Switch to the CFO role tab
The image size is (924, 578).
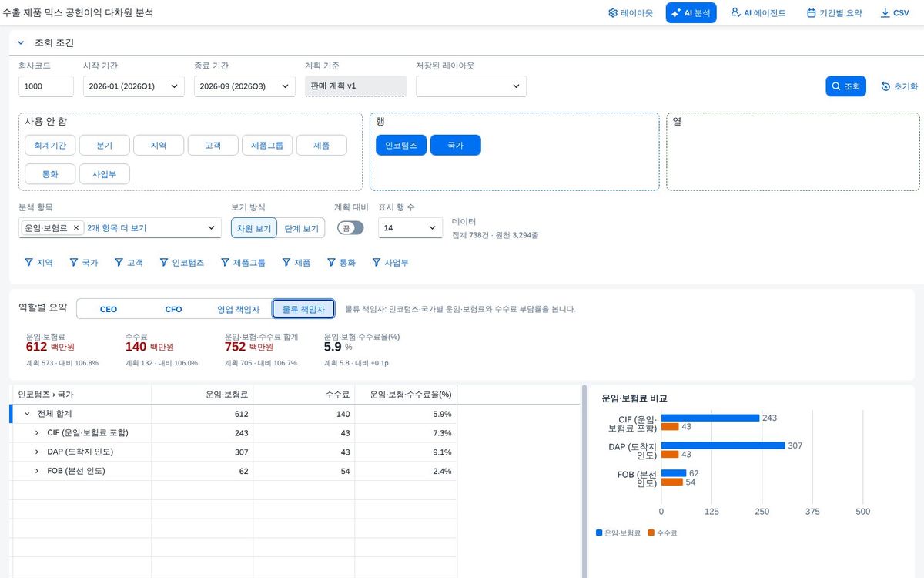[x=174, y=309]
